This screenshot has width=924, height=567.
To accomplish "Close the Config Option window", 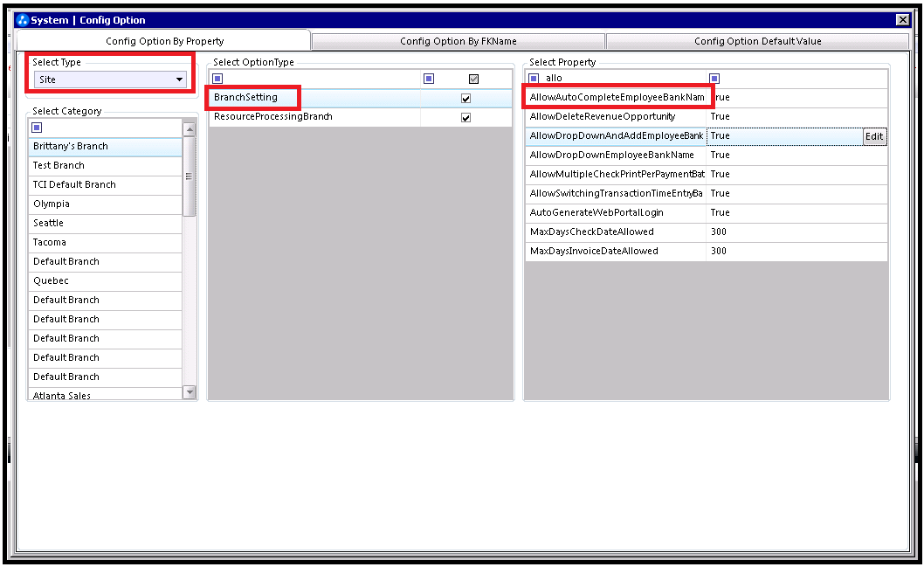I will (902, 20).
